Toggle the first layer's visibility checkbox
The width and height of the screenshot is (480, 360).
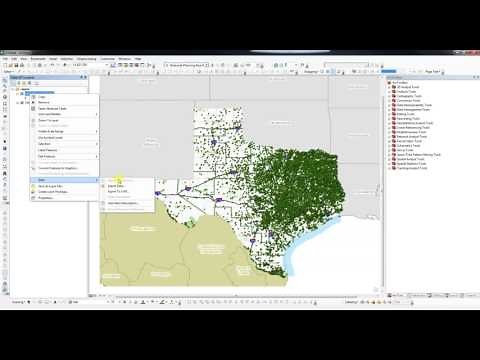pos(22,94)
